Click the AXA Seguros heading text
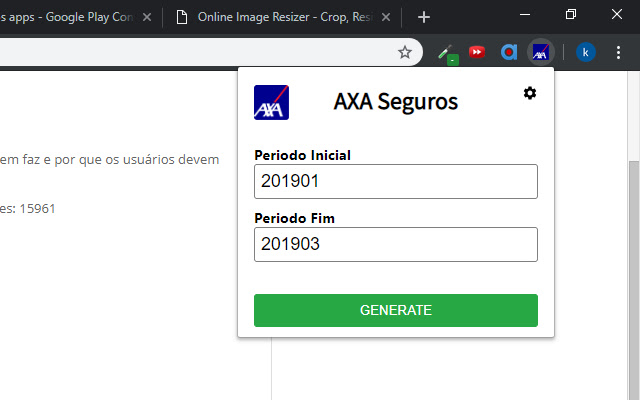This screenshot has height=400, width=640. pyautogui.click(x=396, y=102)
